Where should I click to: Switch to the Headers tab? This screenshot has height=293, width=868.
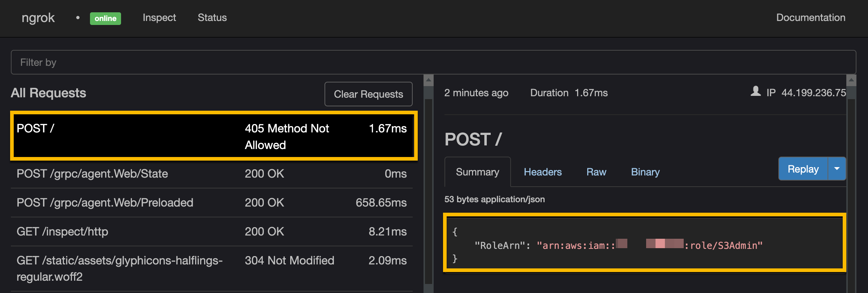[542, 172]
